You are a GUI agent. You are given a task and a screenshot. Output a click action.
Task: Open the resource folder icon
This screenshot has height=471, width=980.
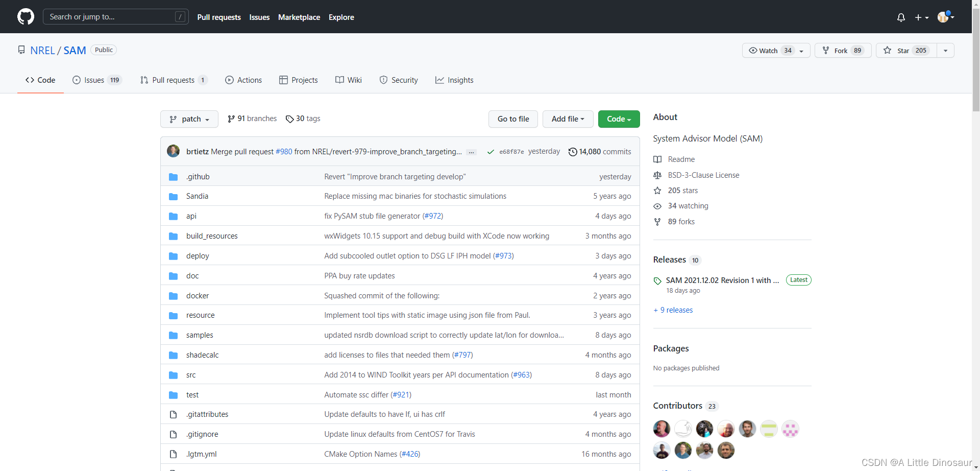pyautogui.click(x=174, y=316)
